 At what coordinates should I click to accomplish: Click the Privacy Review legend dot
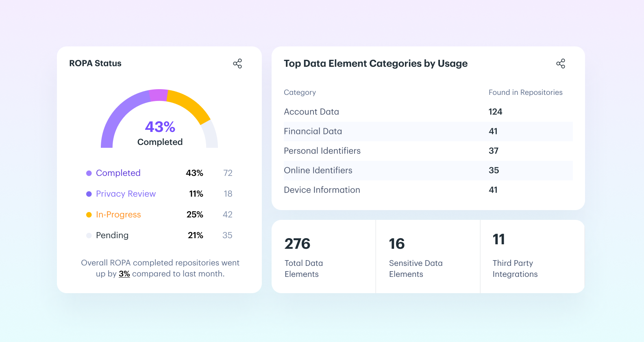89,194
